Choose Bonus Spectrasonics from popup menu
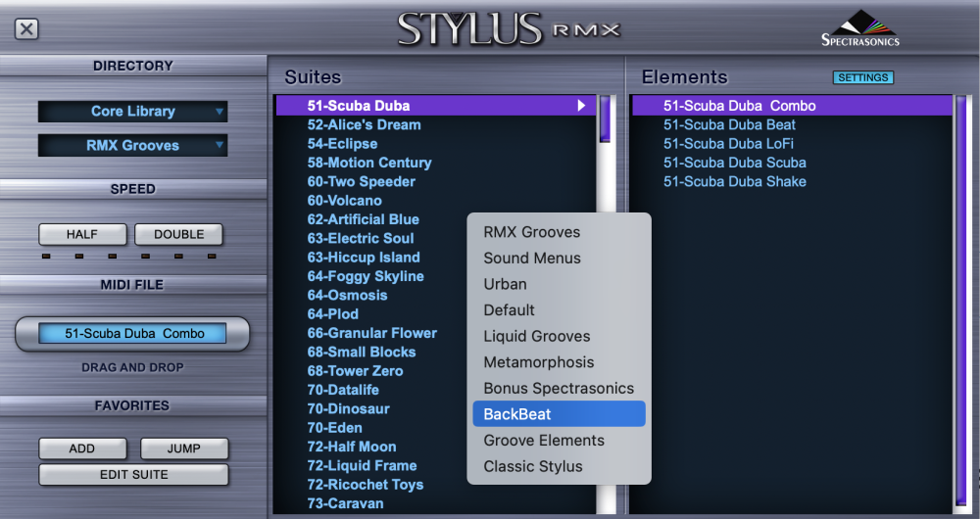The width and height of the screenshot is (980, 519). pyautogui.click(x=559, y=389)
